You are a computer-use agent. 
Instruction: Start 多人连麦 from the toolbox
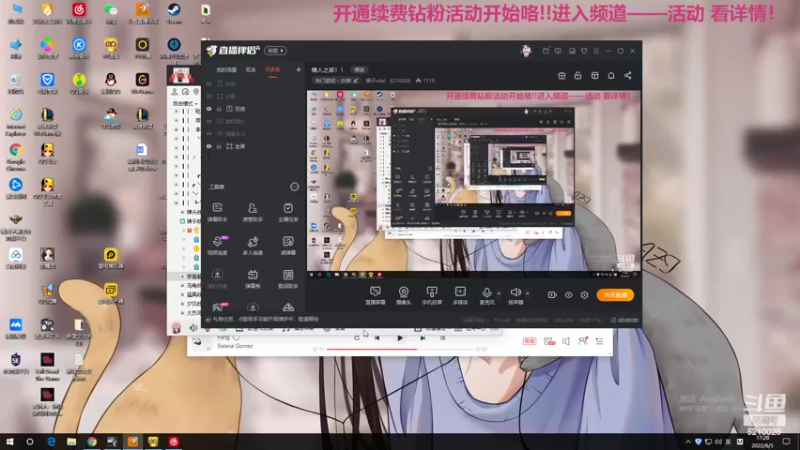pyautogui.click(x=253, y=245)
